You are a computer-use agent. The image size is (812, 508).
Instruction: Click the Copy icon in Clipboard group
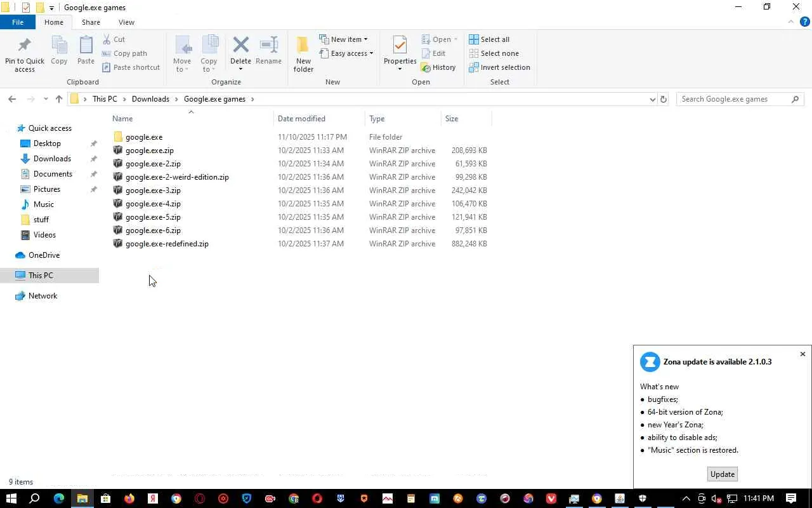click(59, 51)
